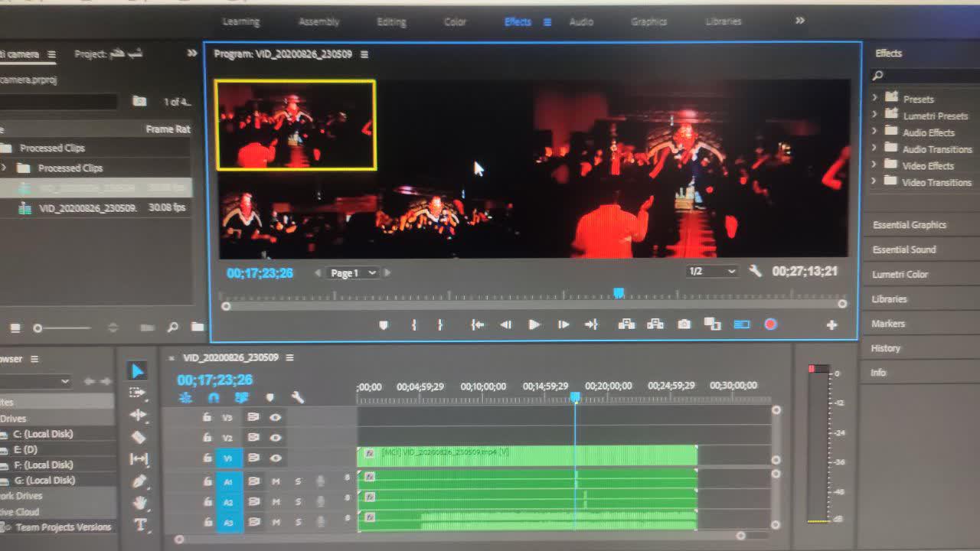
Task: Click timeline horizontal zoom scroll bar
Action: pyautogui.click(x=459, y=537)
